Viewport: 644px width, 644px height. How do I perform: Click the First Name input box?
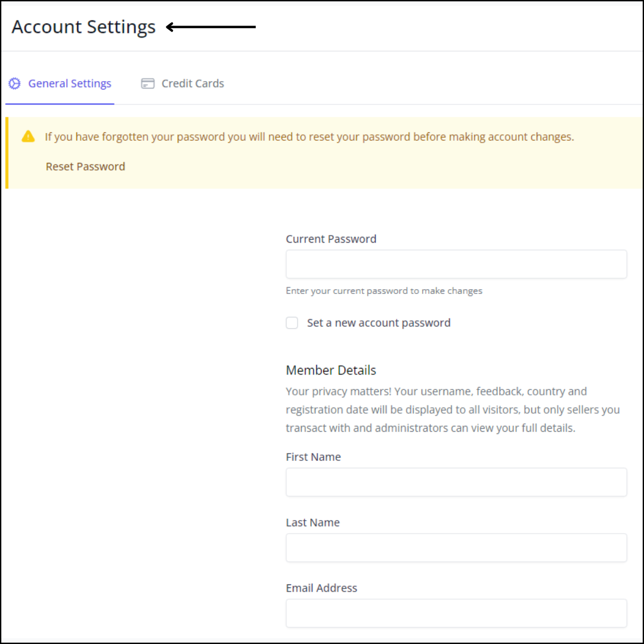pyautogui.click(x=456, y=482)
